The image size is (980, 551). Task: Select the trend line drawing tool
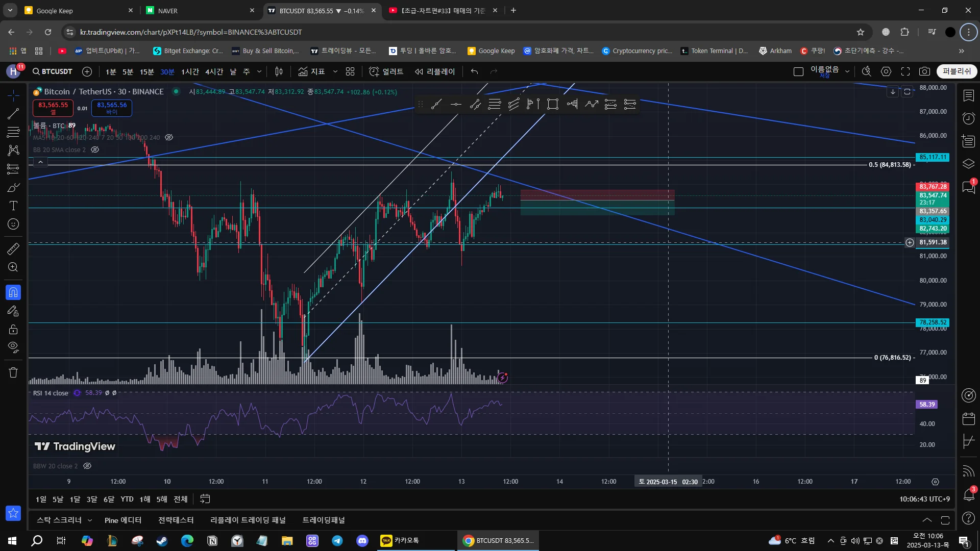pos(13,114)
